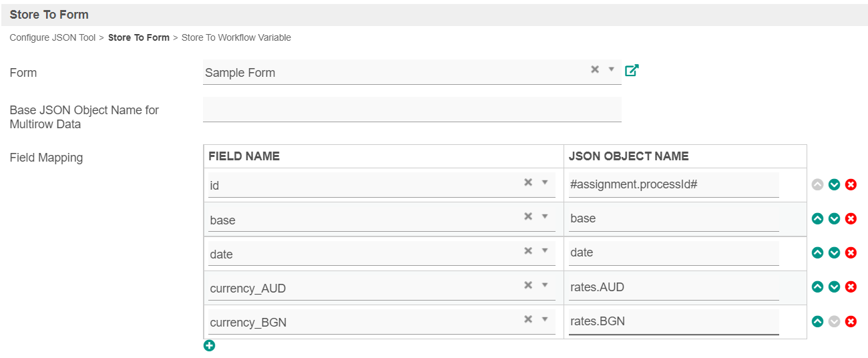Open Sample Form in new window icon

632,70
